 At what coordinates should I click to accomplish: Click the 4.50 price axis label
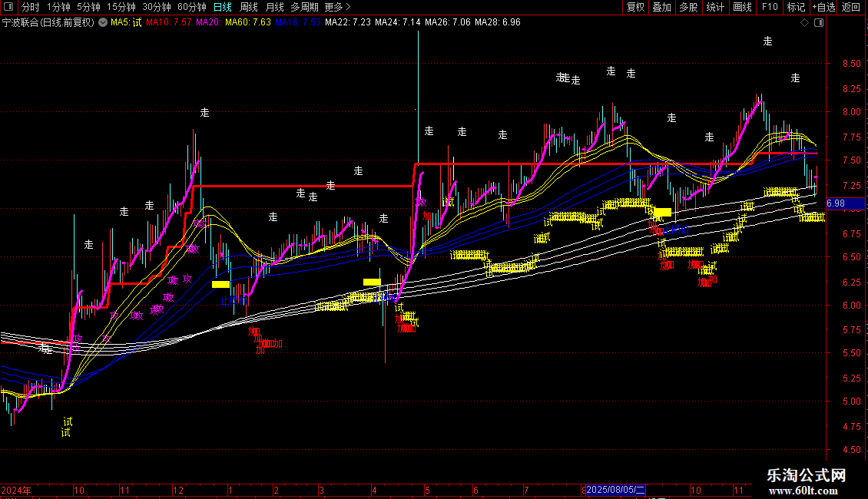click(x=851, y=450)
